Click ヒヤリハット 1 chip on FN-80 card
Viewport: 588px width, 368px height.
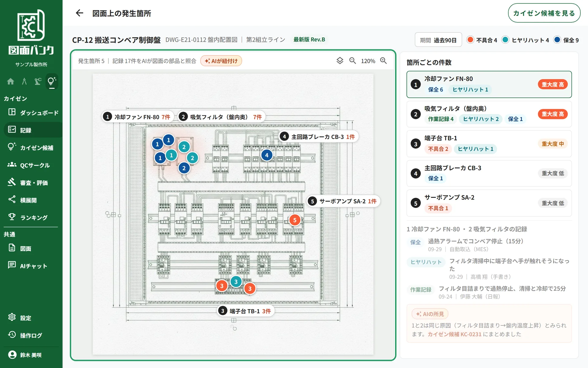(x=470, y=90)
